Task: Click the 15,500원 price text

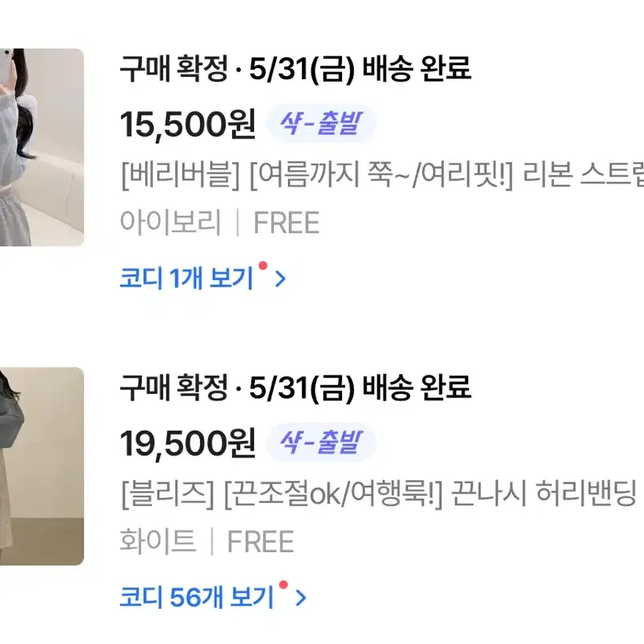Action: 187,125
